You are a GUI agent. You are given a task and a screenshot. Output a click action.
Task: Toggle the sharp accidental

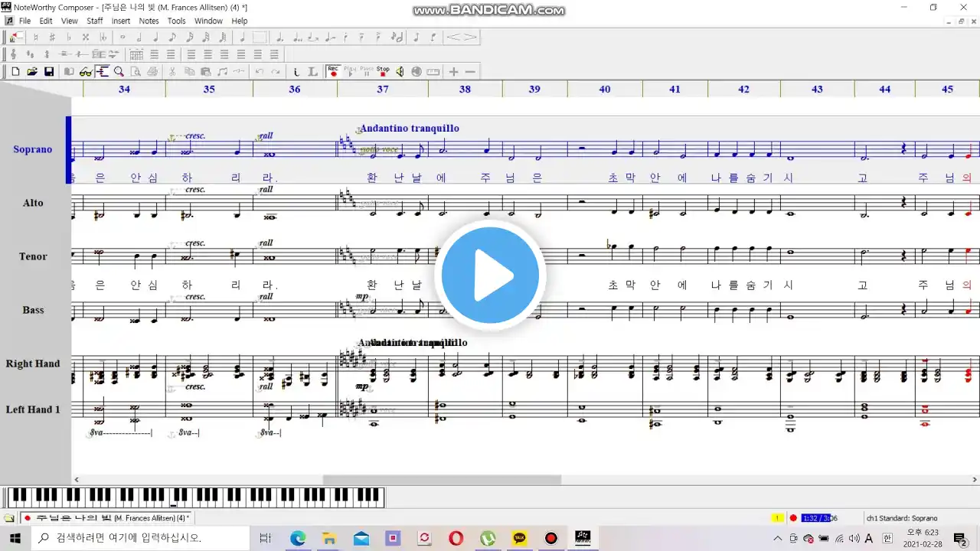(52, 37)
